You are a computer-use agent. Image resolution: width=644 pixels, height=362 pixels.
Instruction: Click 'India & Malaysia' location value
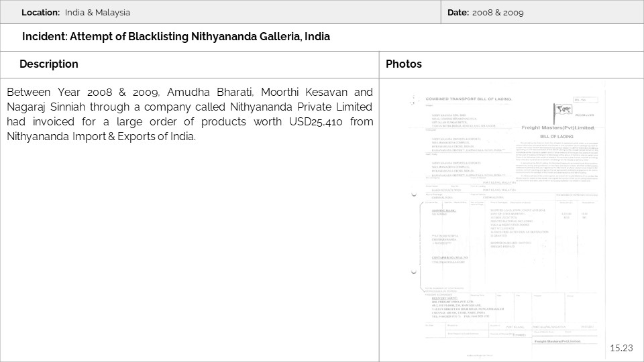point(97,13)
